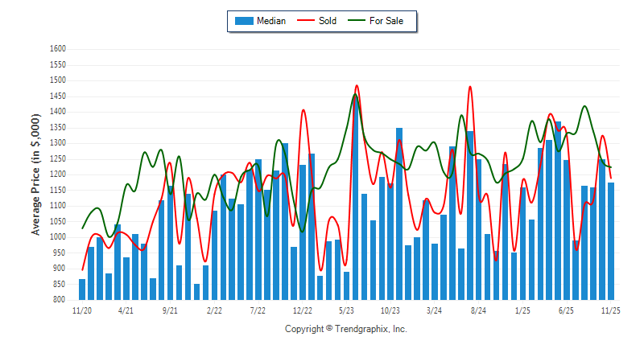Toggle the Median series legend label
644x349 pixels.
[270, 21]
